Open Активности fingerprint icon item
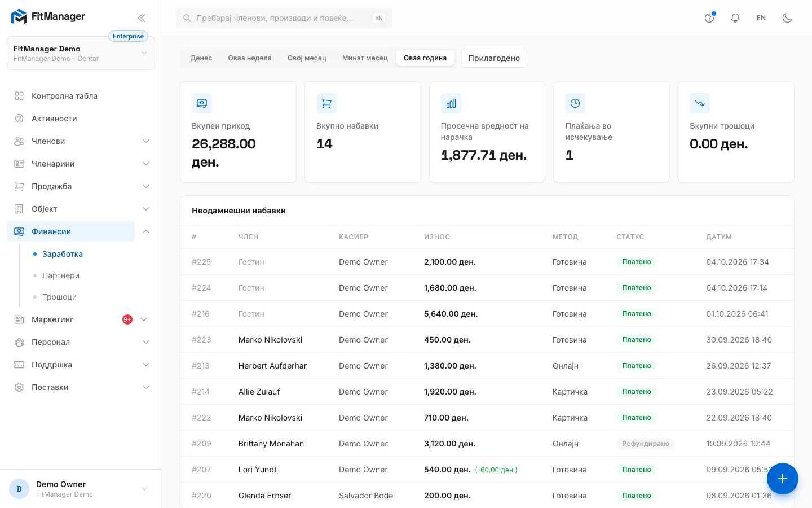 click(19, 119)
